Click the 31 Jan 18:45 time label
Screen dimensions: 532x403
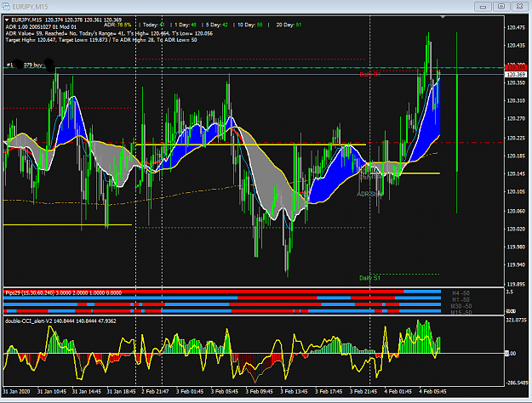click(121, 391)
